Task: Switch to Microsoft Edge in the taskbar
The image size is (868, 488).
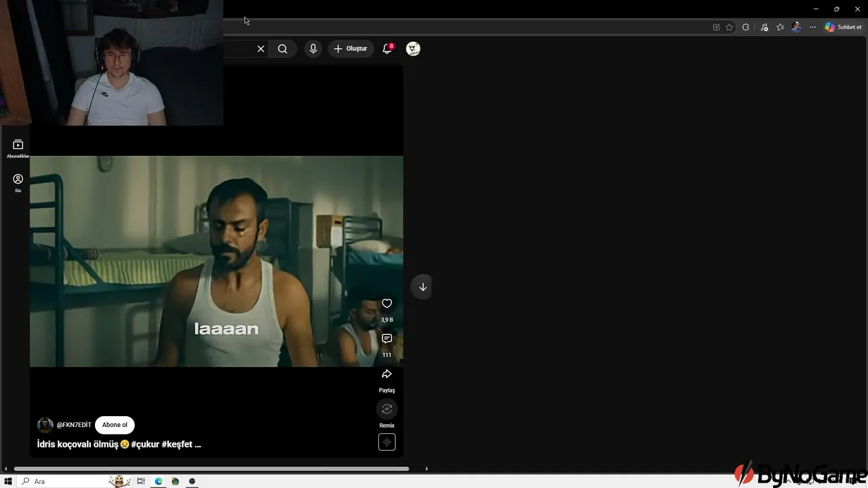Action: 159,481
